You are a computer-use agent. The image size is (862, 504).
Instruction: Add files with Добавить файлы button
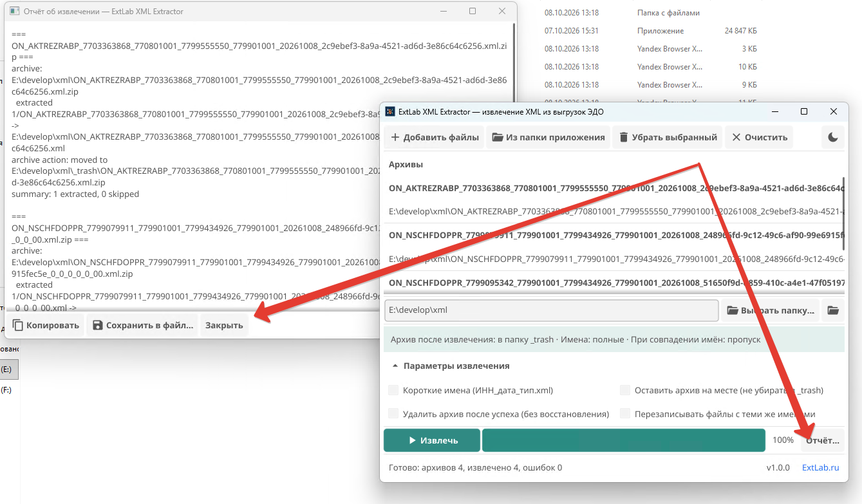(434, 137)
